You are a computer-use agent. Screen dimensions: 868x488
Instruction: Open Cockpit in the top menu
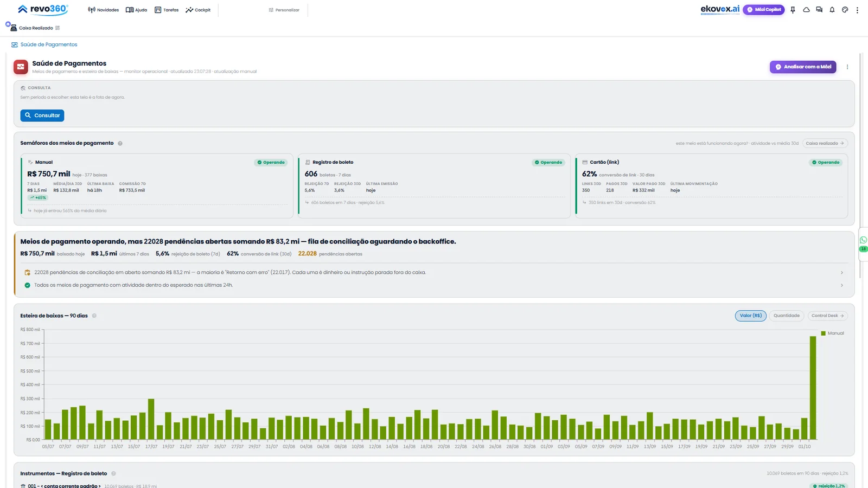pos(198,10)
